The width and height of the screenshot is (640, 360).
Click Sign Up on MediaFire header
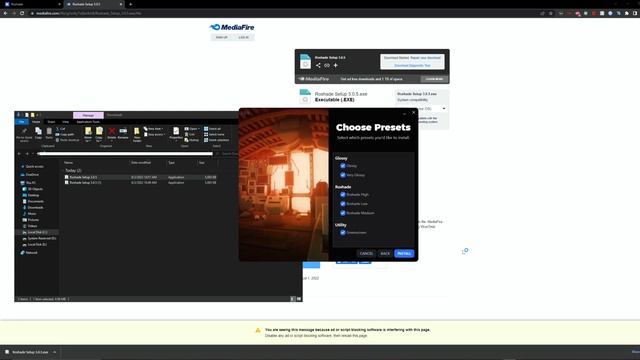(x=222, y=37)
